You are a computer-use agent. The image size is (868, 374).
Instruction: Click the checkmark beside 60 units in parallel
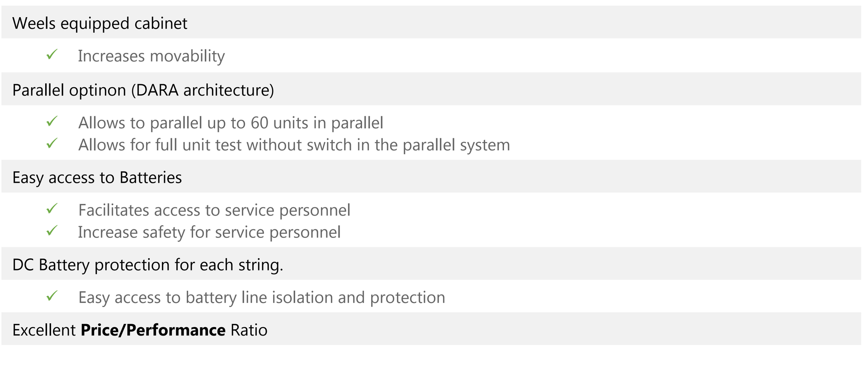52,122
